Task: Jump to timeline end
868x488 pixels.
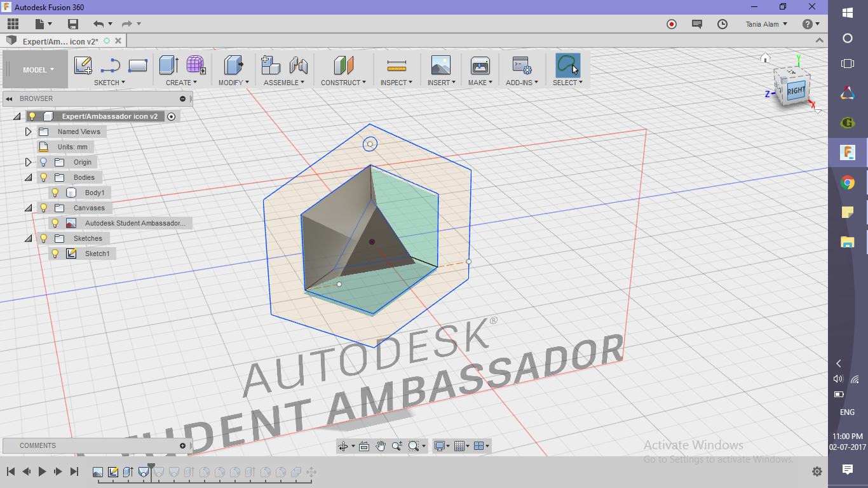Action: click(74, 471)
